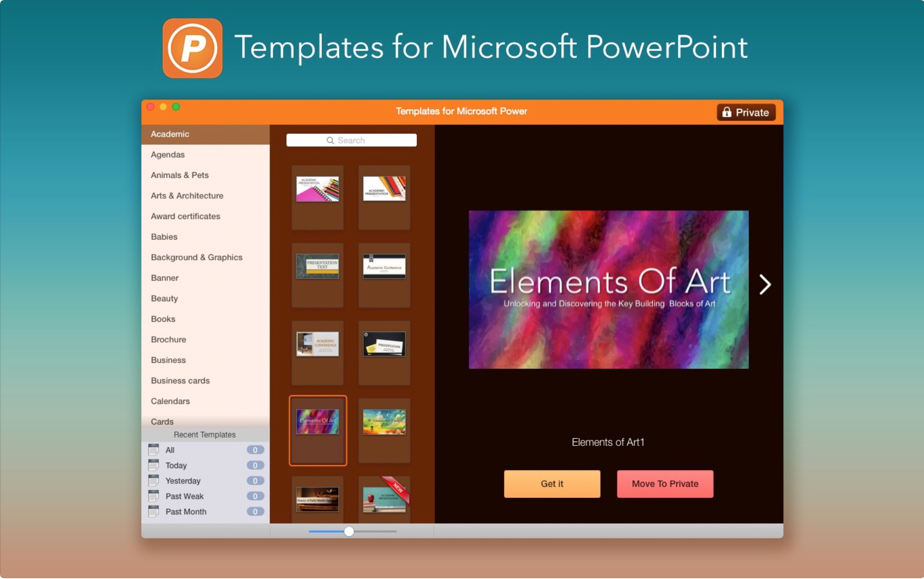The height and width of the screenshot is (579, 924).
Task: Click the calendar icon beside All
Action: (153, 450)
